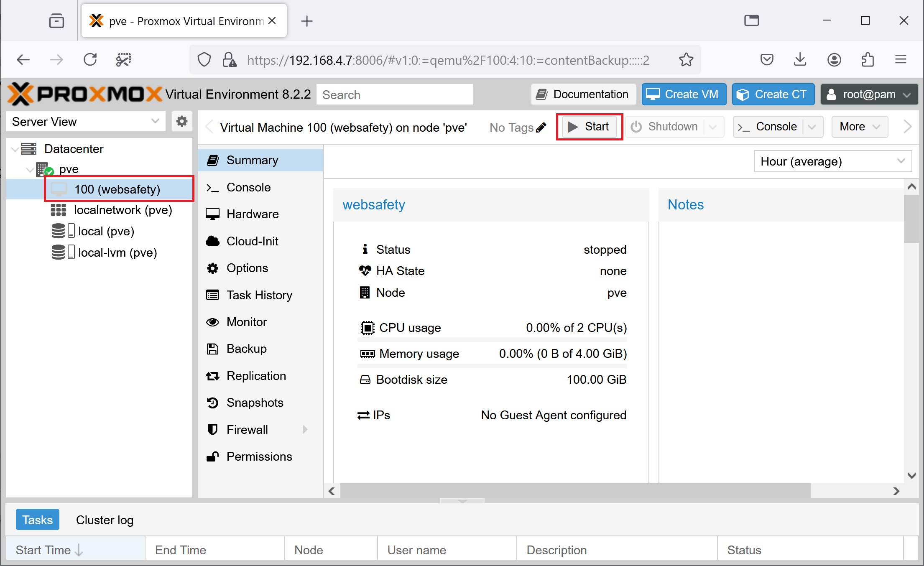This screenshot has height=566, width=924.
Task: Switch to the Tasks tab
Action: [x=38, y=520]
